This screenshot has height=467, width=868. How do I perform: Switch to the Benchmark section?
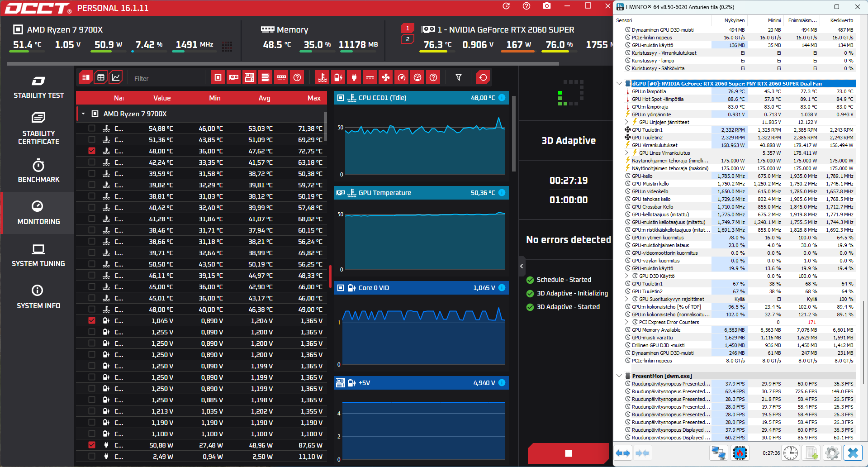point(38,171)
